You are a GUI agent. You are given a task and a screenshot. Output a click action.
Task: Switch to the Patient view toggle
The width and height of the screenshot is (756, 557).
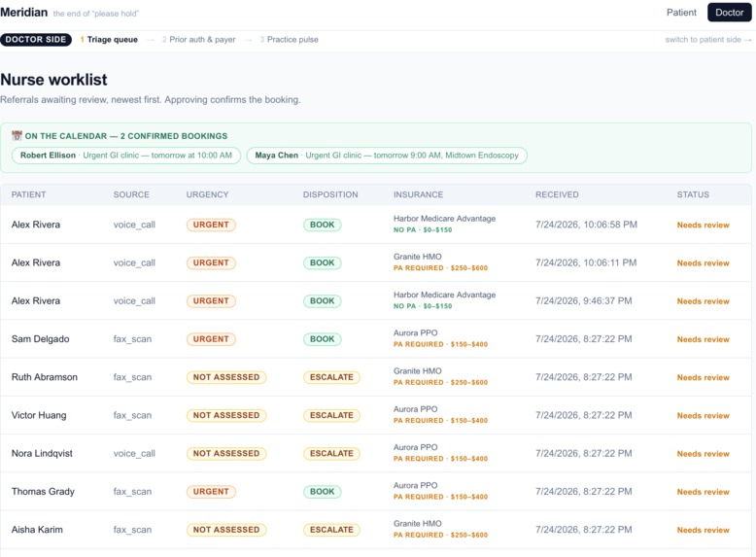point(681,13)
